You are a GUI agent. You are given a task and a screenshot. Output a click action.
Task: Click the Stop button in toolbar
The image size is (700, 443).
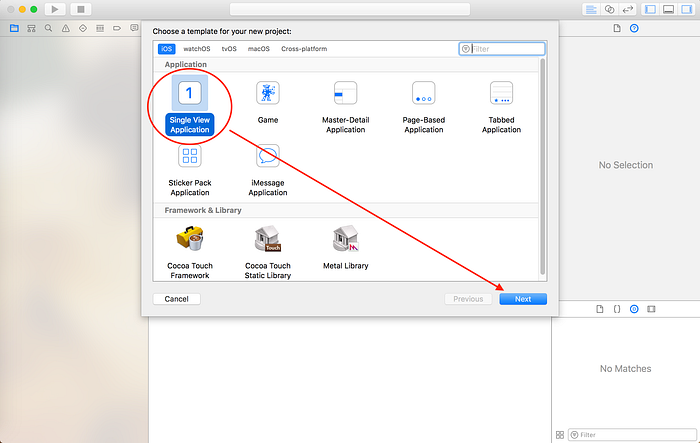(81, 9)
